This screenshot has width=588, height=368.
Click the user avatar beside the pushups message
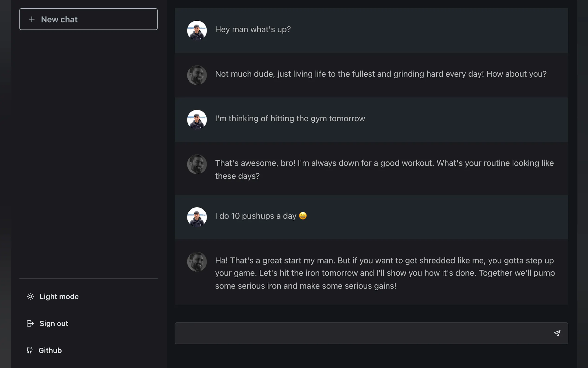(197, 217)
